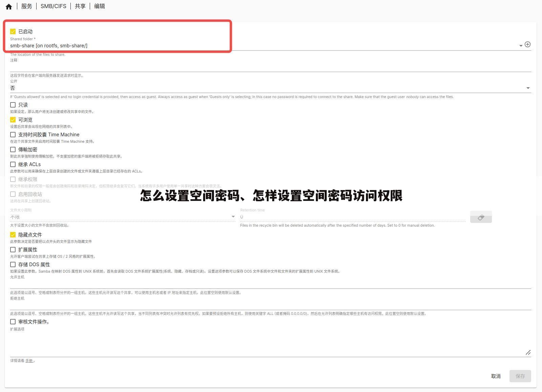This screenshot has width=542, height=392.
Task: Enable the 只读 checkbox
Action: click(x=13, y=105)
